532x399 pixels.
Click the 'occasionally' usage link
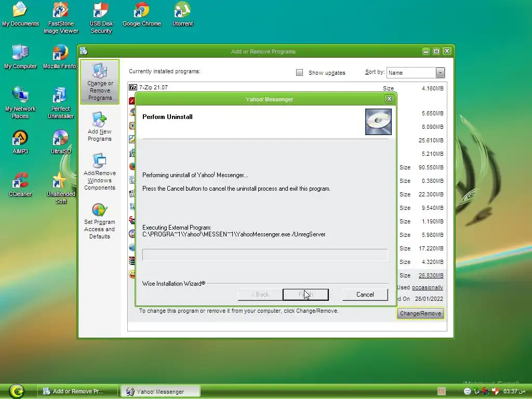point(428,287)
